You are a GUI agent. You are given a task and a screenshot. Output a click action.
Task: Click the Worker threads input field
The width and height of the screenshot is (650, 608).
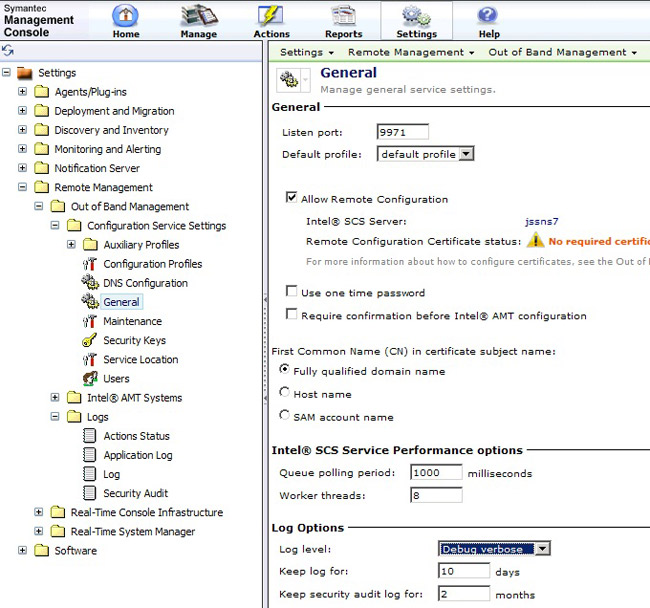[x=436, y=495]
